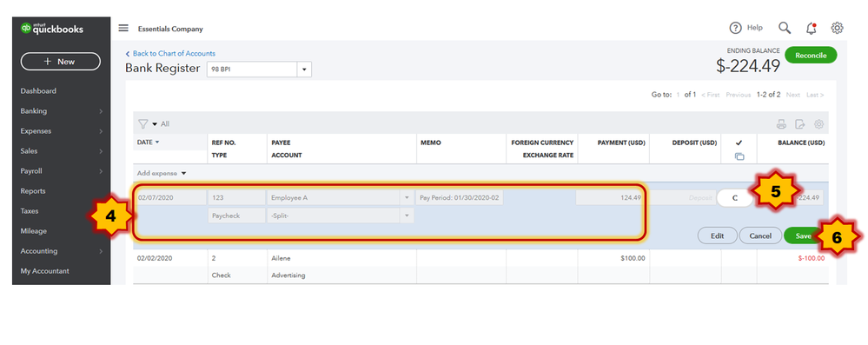Click the PAYMENT (USD) column header
Screen dimensions: 868x345
621,143
